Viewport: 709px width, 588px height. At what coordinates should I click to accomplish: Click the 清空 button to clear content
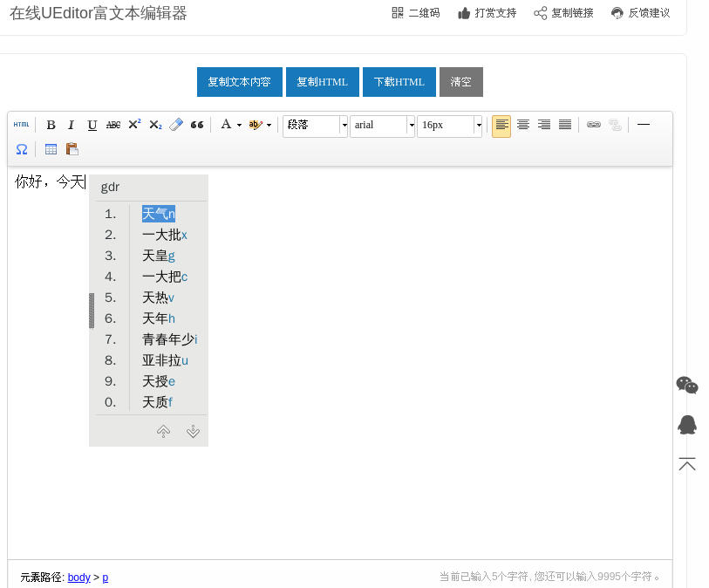click(x=460, y=81)
